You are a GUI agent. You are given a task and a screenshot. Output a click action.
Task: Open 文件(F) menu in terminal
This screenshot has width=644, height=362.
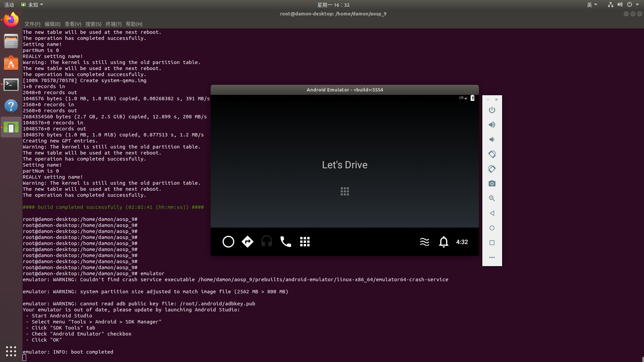point(32,24)
